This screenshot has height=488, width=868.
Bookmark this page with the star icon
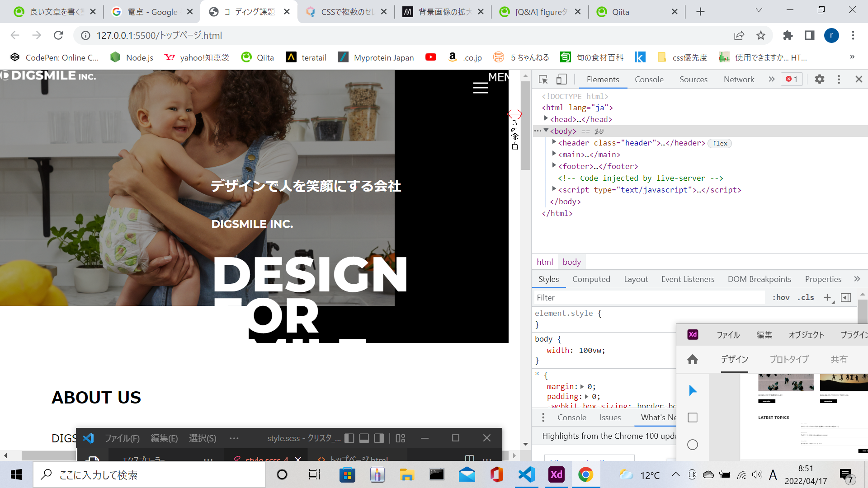761,35
